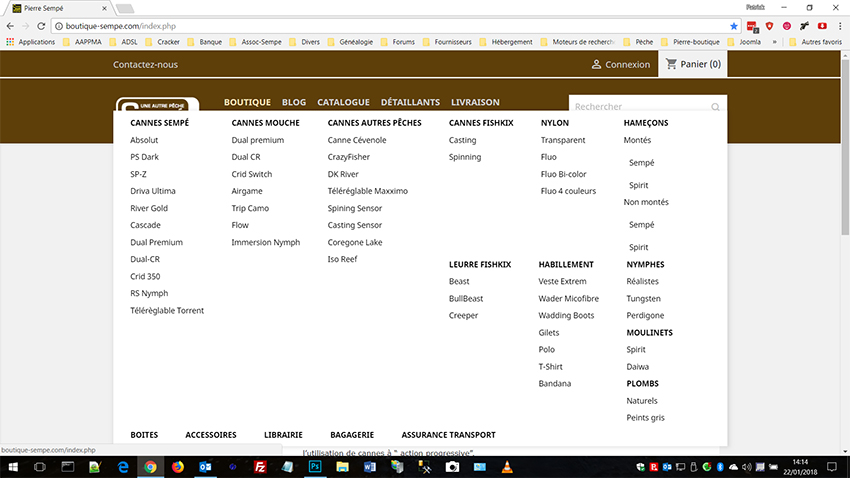Click the shopping cart icon next to Panier
Image resolution: width=850 pixels, height=478 pixels.
pos(671,64)
